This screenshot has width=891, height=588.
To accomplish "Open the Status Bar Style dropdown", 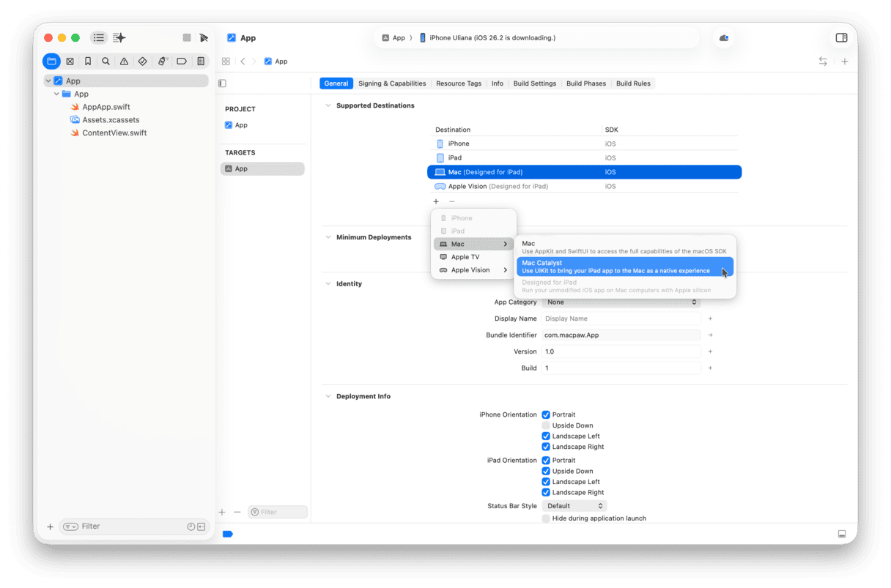I will 574,506.
